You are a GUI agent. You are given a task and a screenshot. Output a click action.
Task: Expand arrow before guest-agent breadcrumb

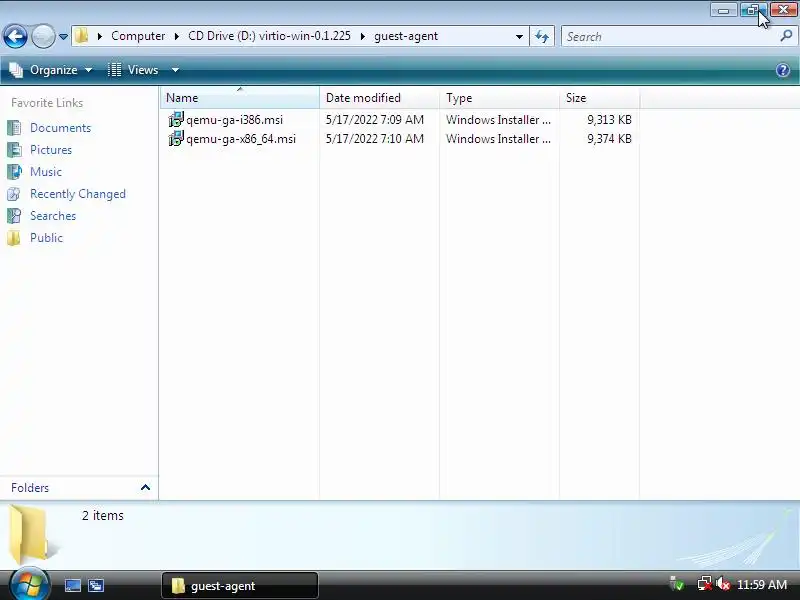pyautogui.click(x=363, y=36)
